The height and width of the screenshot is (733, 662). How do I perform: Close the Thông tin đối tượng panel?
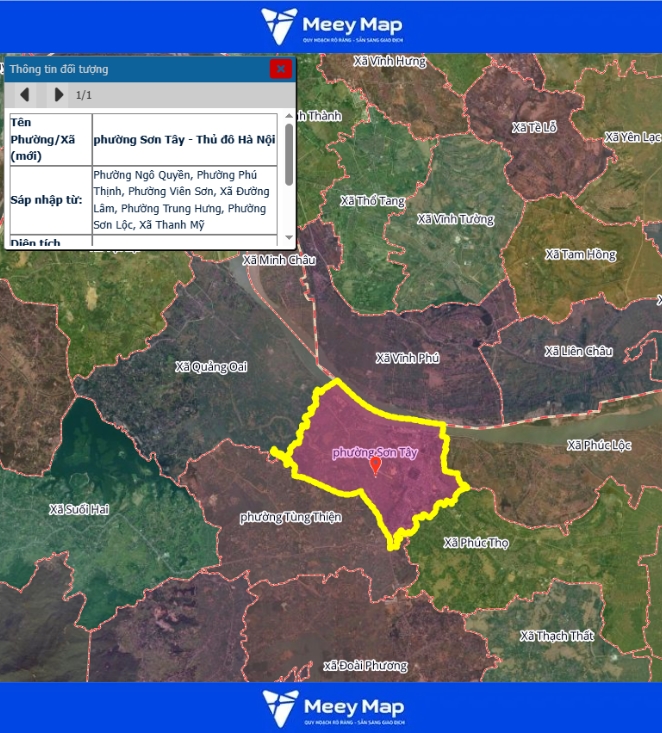coord(281,69)
